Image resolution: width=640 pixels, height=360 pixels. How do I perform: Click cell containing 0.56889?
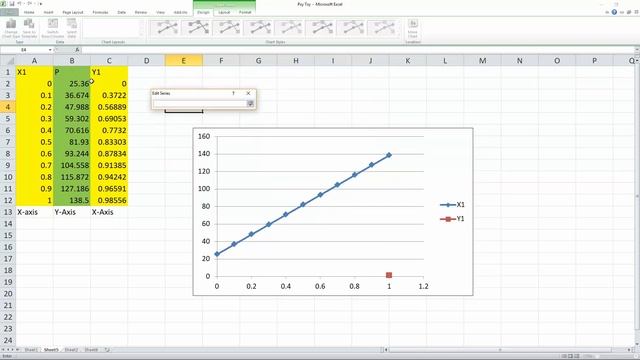click(x=109, y=107)
